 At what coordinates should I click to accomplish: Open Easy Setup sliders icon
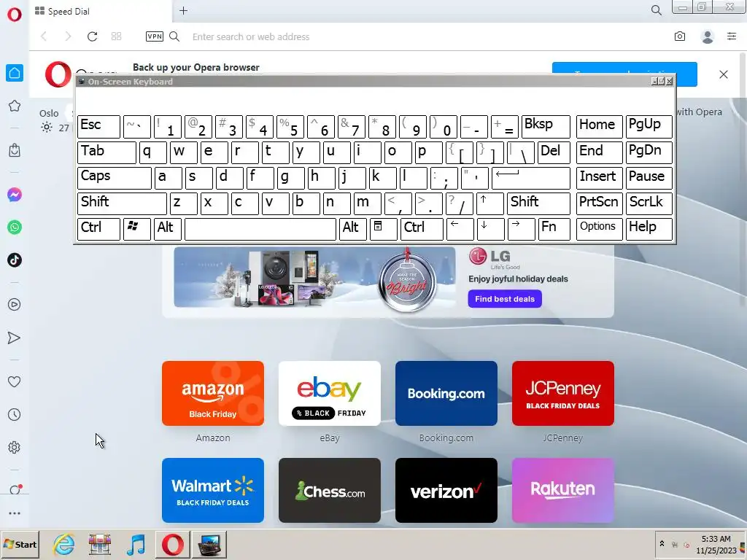tap(732, 36)
